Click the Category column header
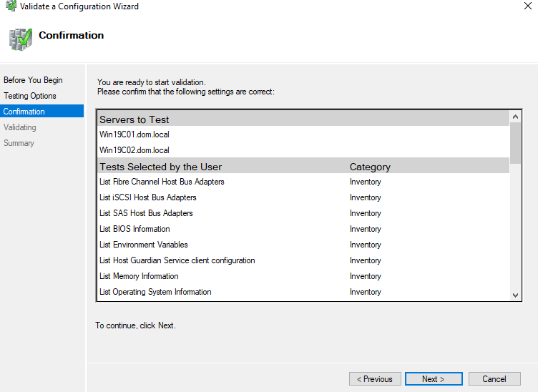The height and width of the screenshot is (392, 538). tap(370, 167)
